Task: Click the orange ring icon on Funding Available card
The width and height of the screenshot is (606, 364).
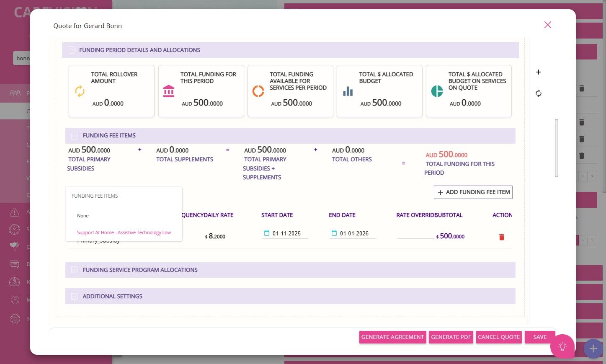Action: (x=258, y=91)
